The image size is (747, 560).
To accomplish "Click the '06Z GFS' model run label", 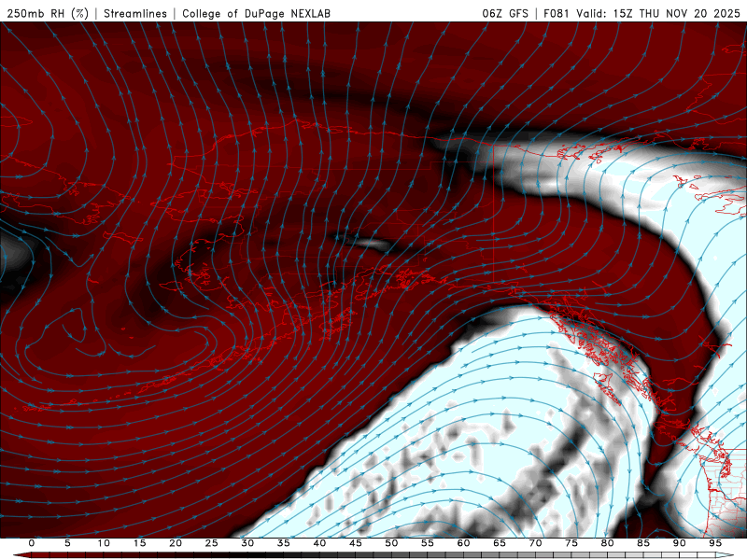I will pos(505,13).
